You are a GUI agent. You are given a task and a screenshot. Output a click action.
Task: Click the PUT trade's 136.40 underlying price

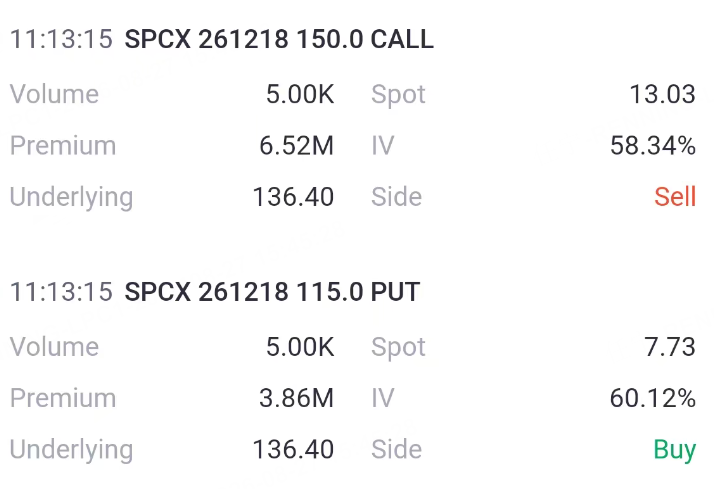pyautogui.click(x=293, y=450)
